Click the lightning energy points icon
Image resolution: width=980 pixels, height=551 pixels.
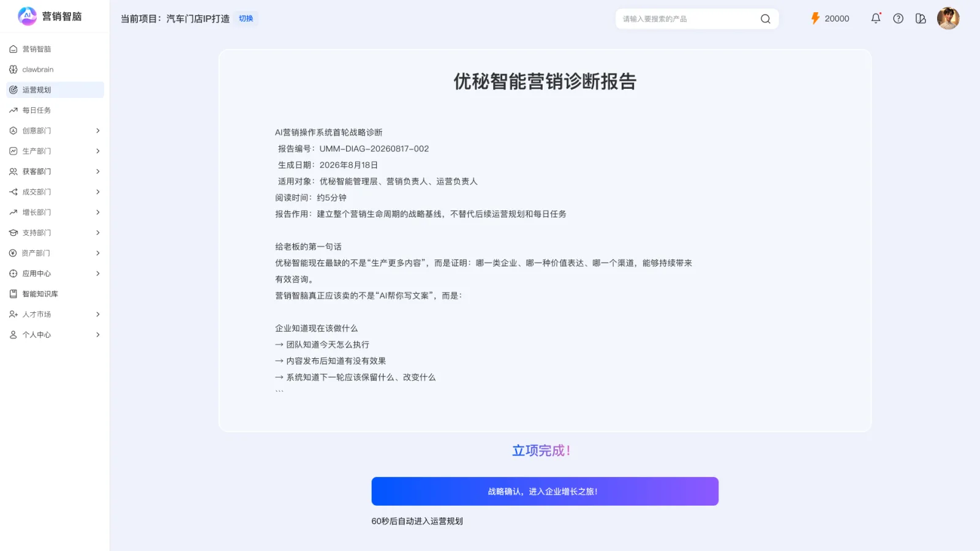coord(815,18)
